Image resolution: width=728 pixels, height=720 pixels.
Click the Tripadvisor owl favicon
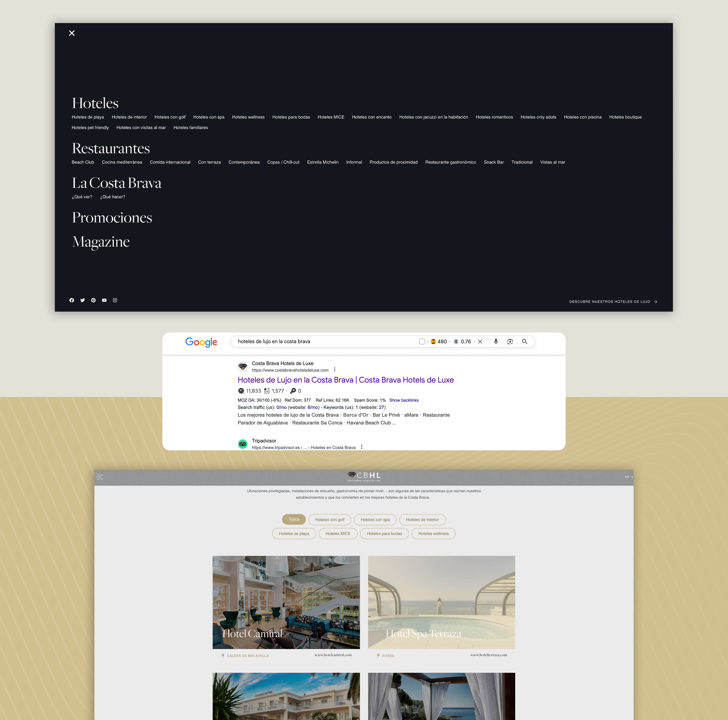[x=243, y=444]
